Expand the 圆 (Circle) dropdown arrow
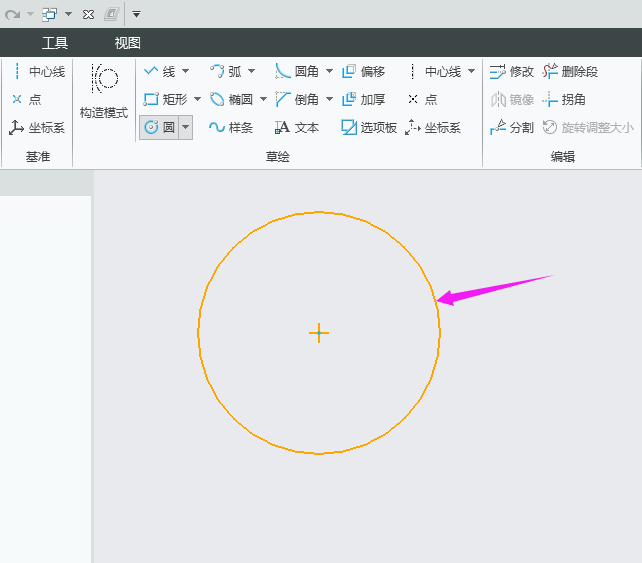 click(185, 127)
